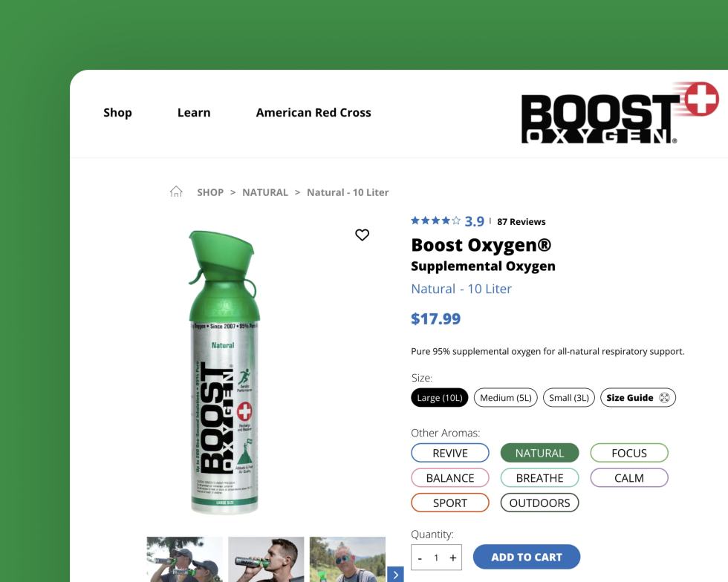Select the FOCUS aroma swatch
The image size is (728, 582).
pos(629,452)
